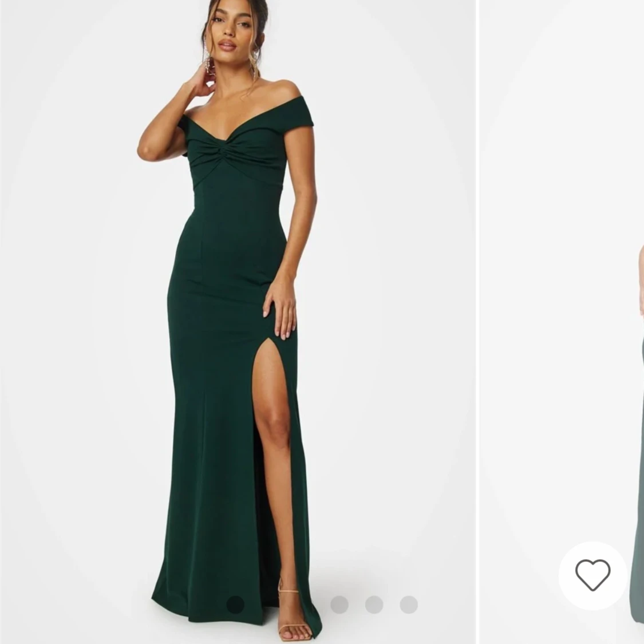
Task: Show the final slide via the rightmost dot
Action: (409, 605)
